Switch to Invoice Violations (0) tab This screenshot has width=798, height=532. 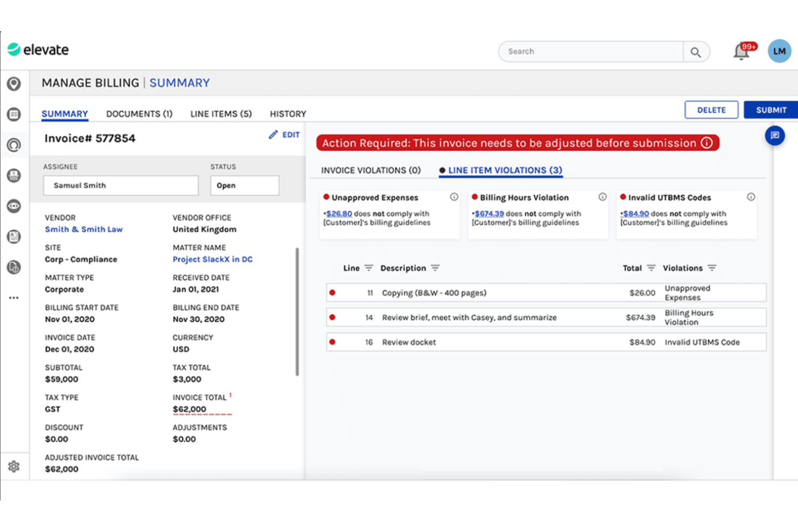[x=371, y=170]
